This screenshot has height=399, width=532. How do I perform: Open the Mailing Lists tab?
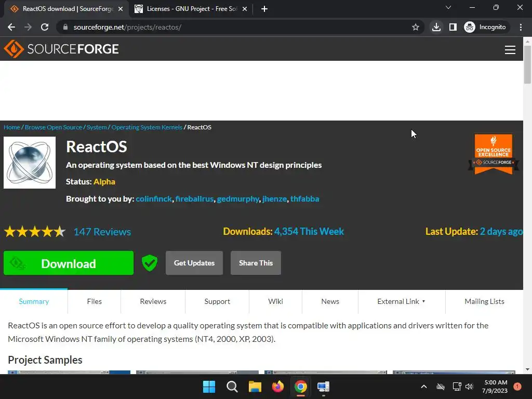click(484, 301)
